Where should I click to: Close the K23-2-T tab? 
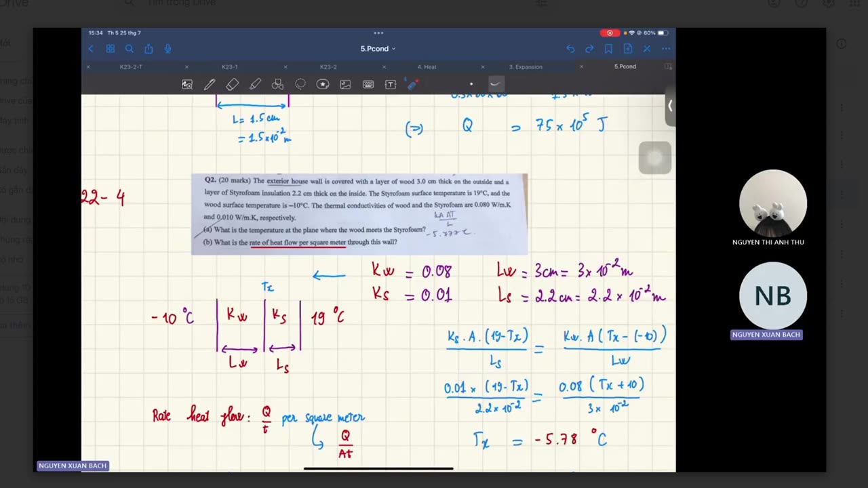(88, 67)
